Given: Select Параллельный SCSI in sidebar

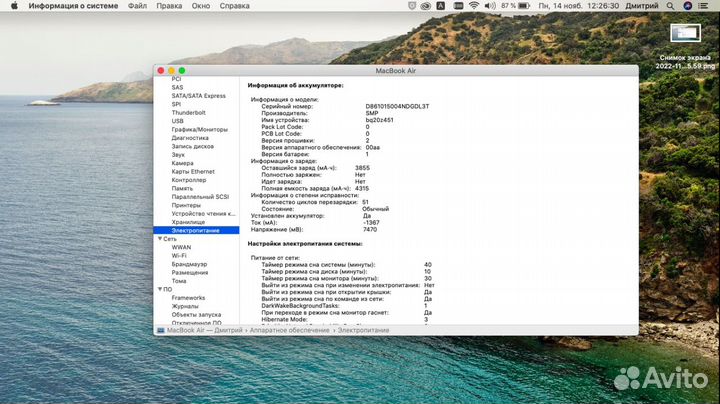Looking at the screenshot, I should [x=200, y=196].
